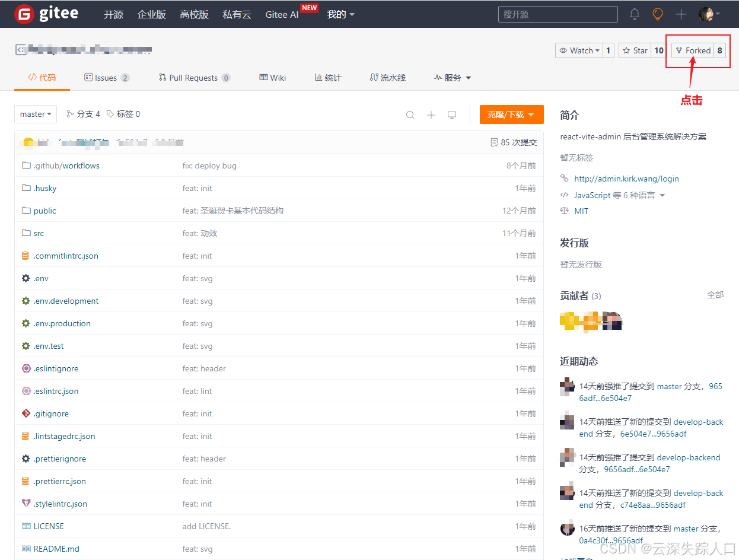Click commit message 'feat: 动效'

(200, 233)
